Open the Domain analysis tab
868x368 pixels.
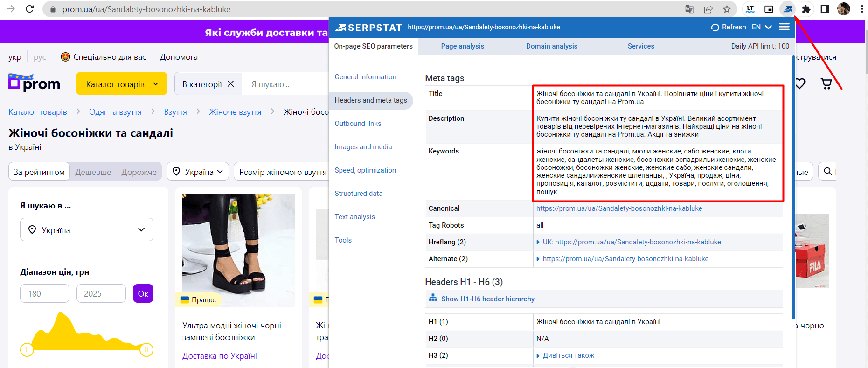pyautogui.click(x=551, y=46)
